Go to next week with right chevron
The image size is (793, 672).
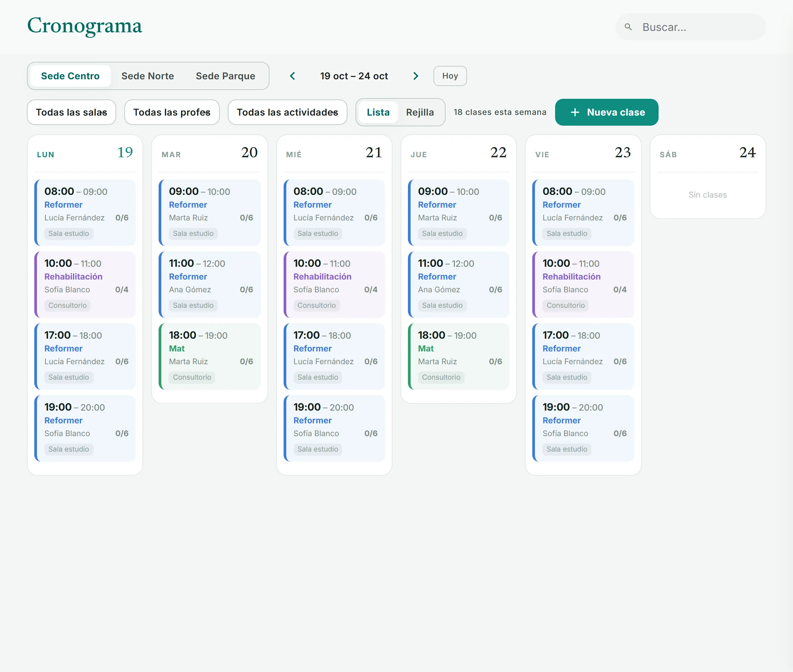(416, 76)
